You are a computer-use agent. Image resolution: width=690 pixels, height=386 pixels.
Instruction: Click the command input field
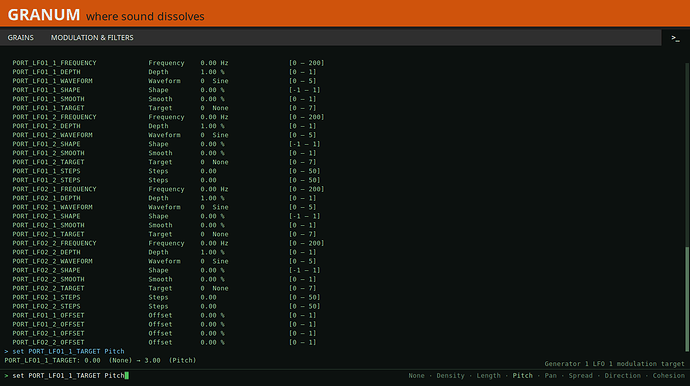[x=202, y=375]
